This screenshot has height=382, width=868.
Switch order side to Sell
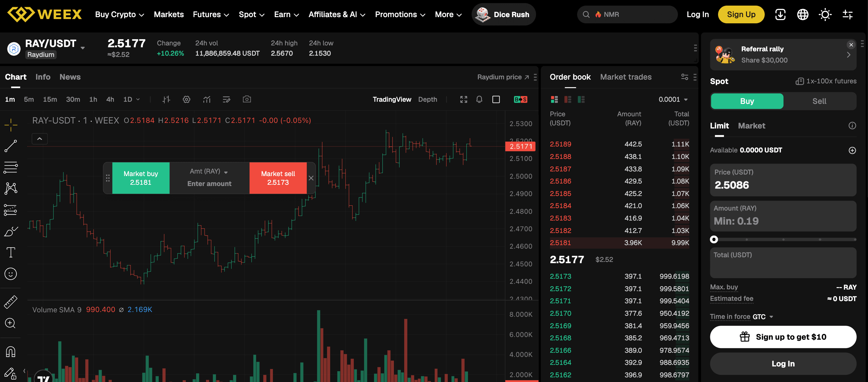(x=819, y=101)
